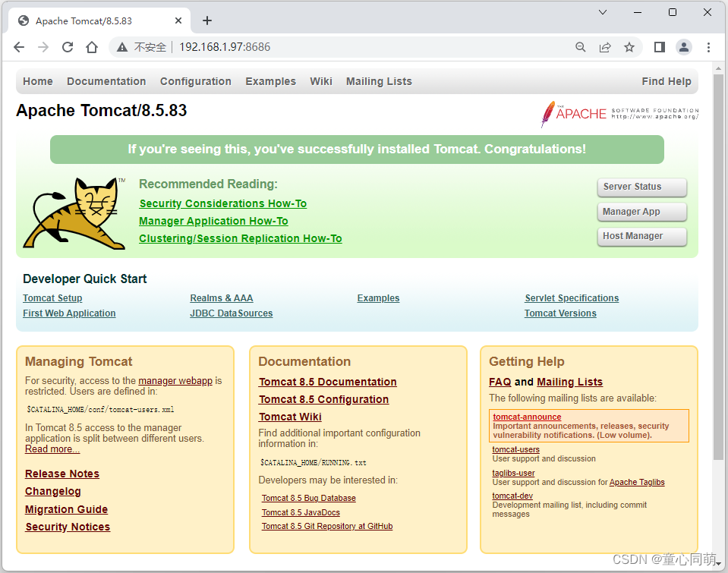Open the JDBC DataSources link

coord(232,313)
